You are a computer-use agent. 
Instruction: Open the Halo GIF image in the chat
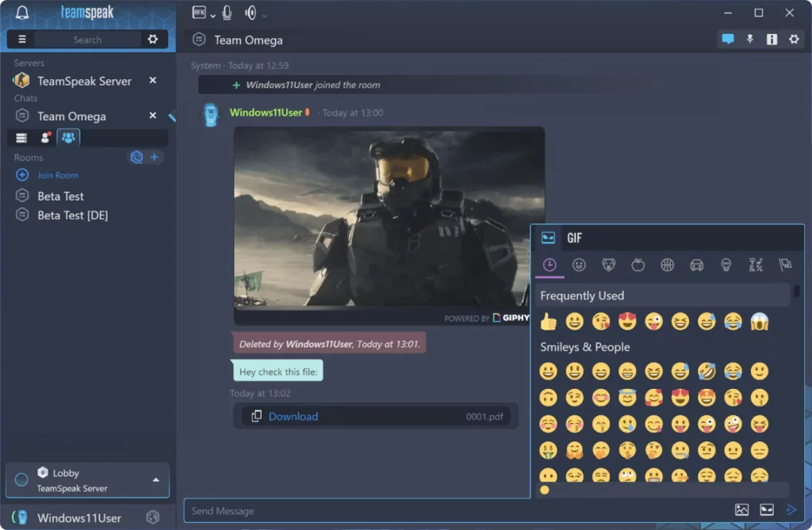point(389,217)
